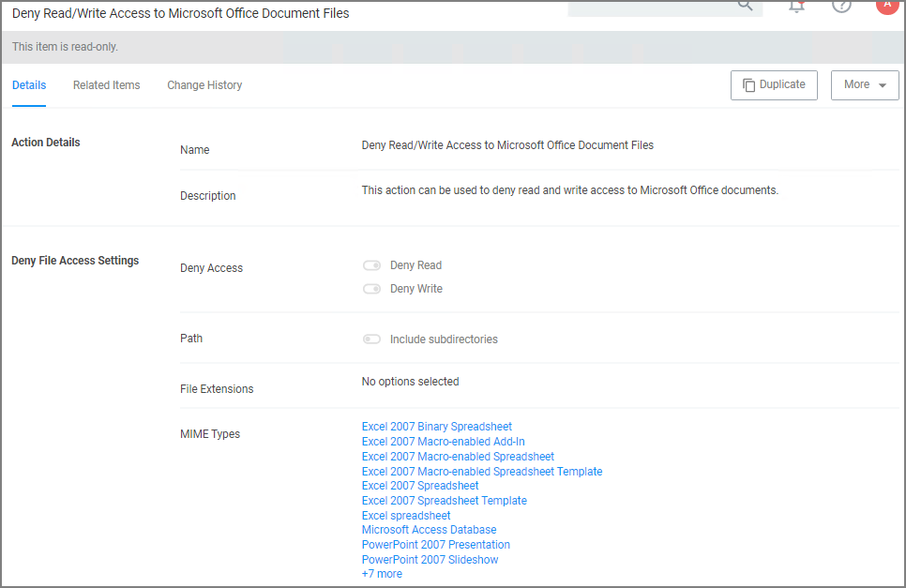Click the Duplicate button
The image size is (906, 588).
click(774, 84)
